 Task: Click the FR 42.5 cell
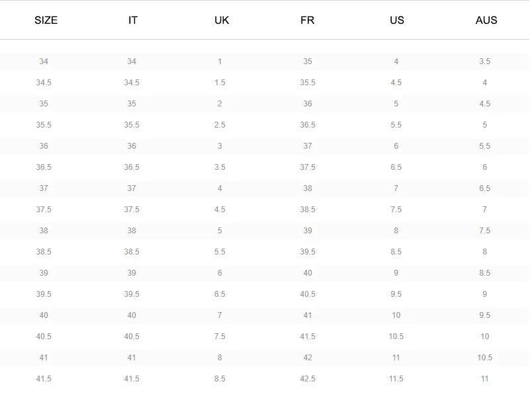308,379
